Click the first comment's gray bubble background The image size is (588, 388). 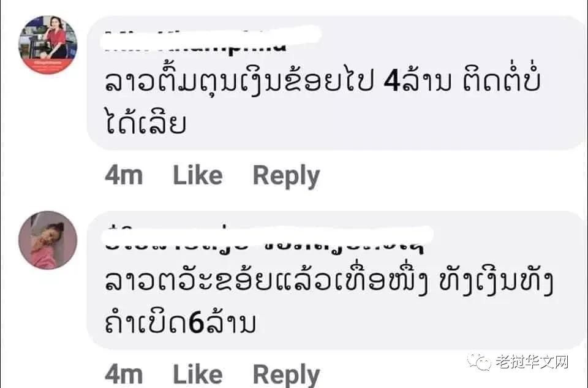click(337, 83)
